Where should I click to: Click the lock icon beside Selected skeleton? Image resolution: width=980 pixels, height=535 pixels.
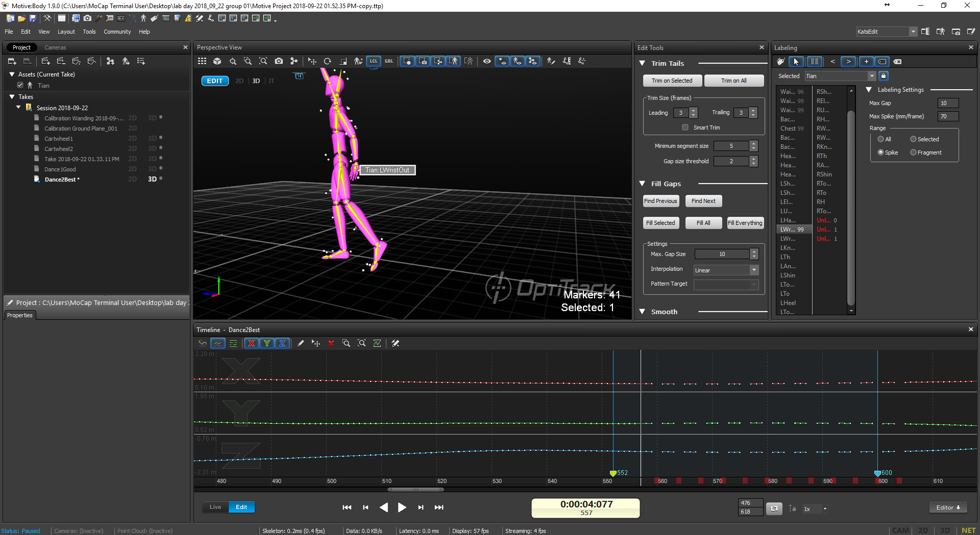(884, 76)
